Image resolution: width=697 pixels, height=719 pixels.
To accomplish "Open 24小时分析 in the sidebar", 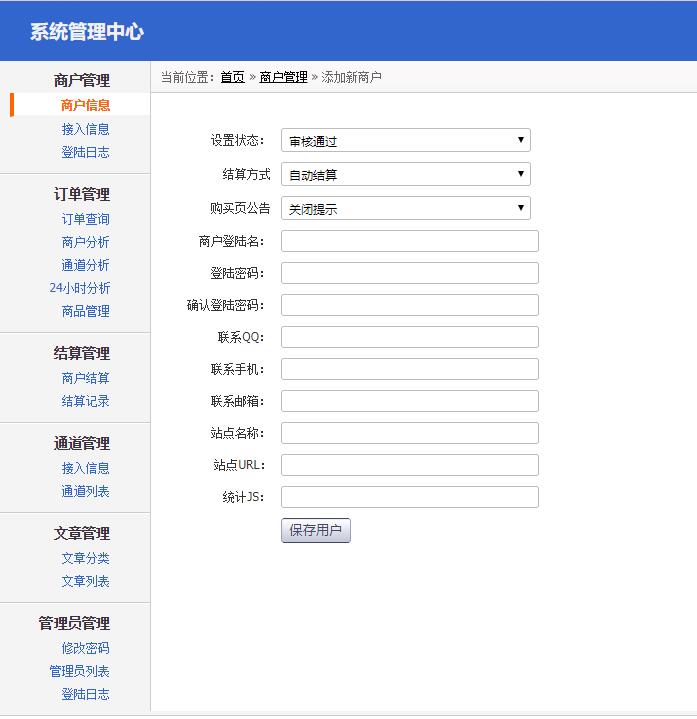I will (80, 288).
